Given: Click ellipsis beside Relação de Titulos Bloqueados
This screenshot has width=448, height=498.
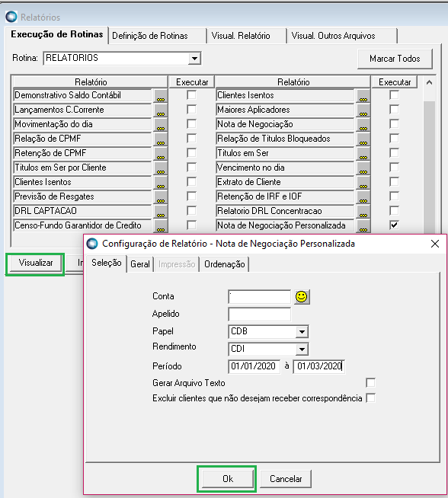Looking at the screenshot, I should tap(363, 139).
